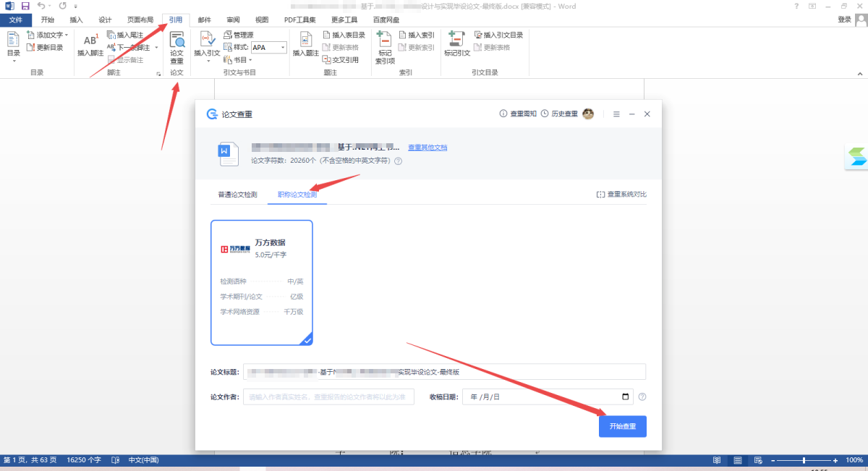Screen dimensions: 868x471
Task: Click the 标记索引项 icon
Action: pyautogui.click(x=385, y=48)
